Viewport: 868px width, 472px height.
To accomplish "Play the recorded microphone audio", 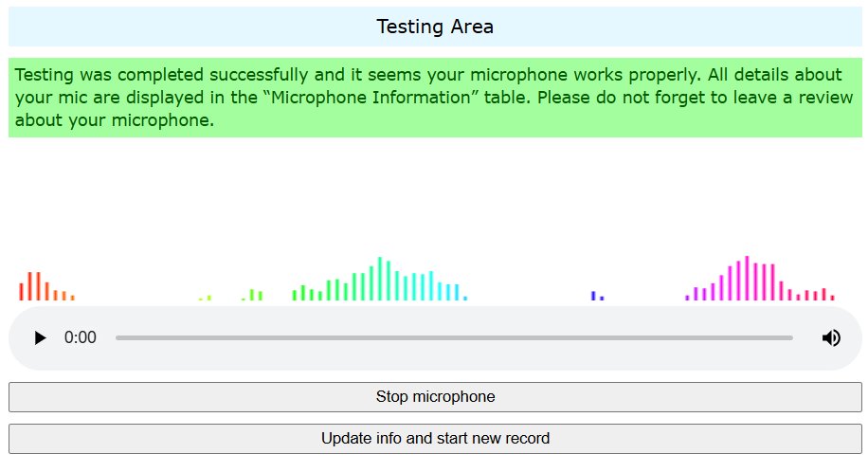I will pos(40,337).
